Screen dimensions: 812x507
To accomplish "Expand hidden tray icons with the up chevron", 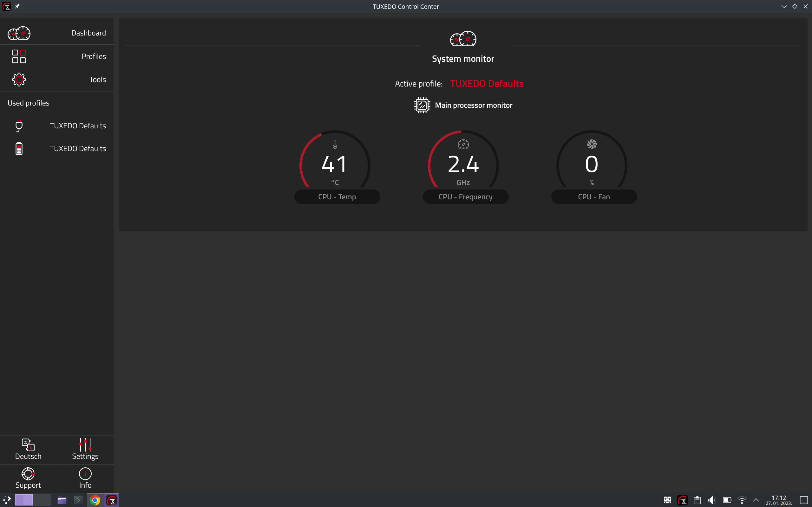I will [x=756, y=500].
